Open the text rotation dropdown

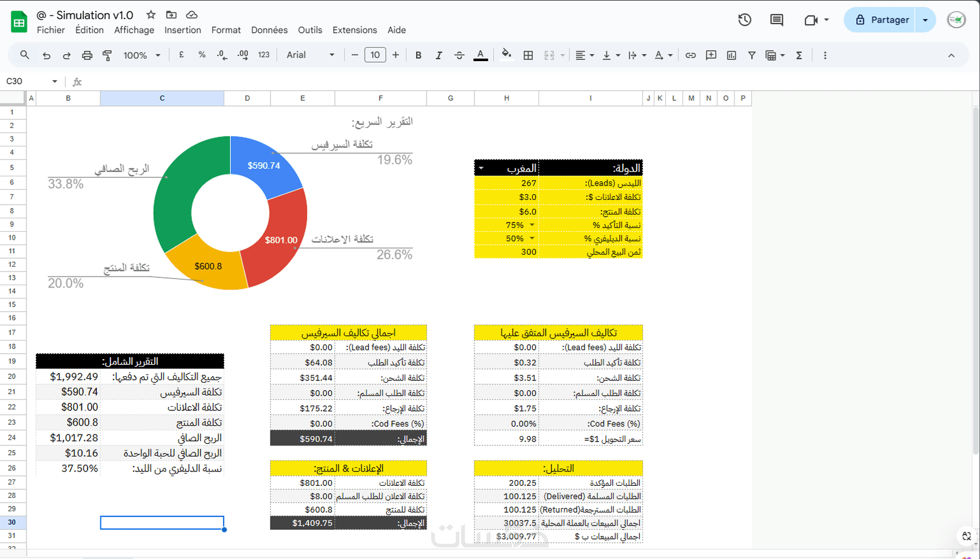tap(664, 55)
